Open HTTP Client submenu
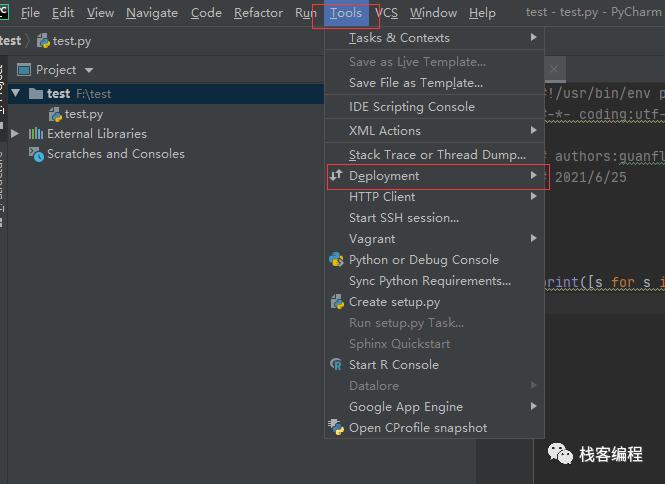The height and width of the screenshot is (484, 665). tap(434, 197)
